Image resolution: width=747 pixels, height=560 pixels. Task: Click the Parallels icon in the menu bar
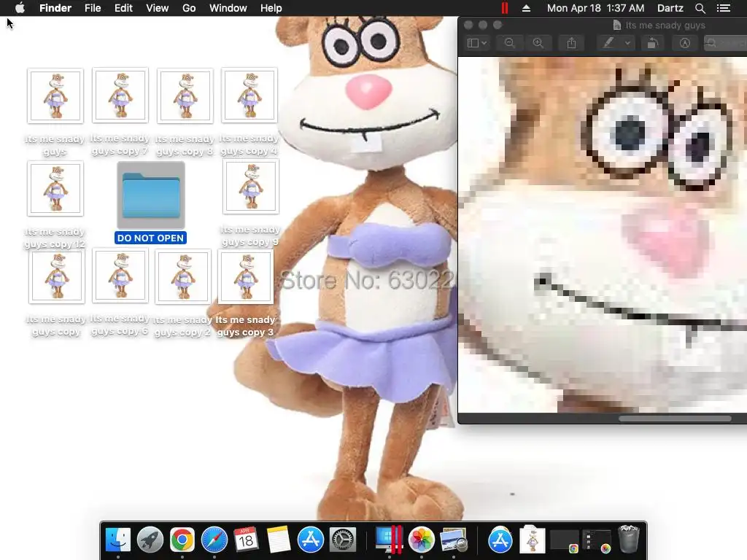[x=505, y=8]
